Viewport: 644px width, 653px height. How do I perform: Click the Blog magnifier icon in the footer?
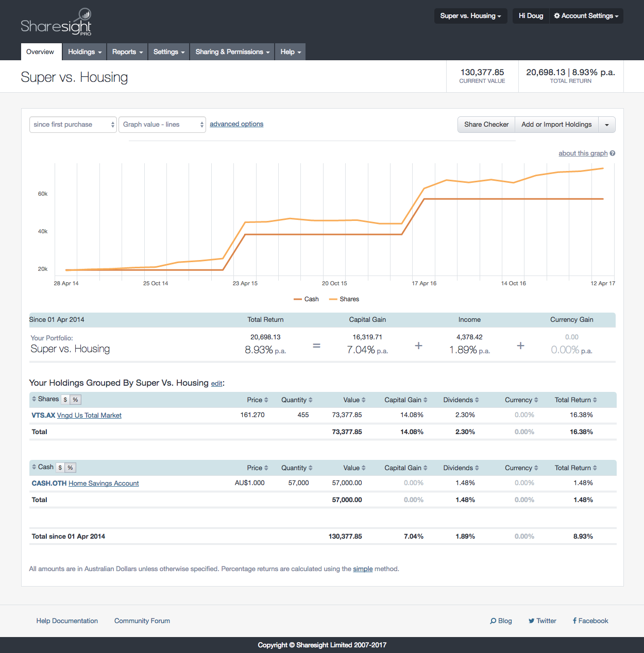(494, 621)
